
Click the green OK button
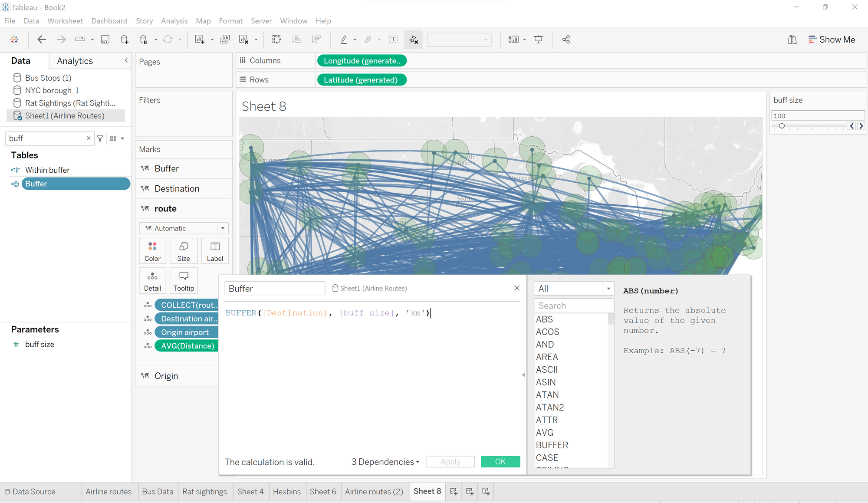point(500,462)
